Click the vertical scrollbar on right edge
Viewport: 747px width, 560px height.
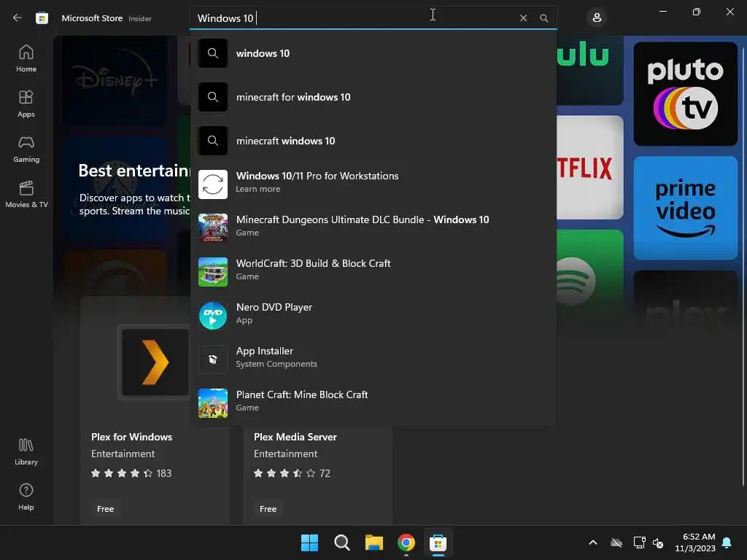[743, 267]
